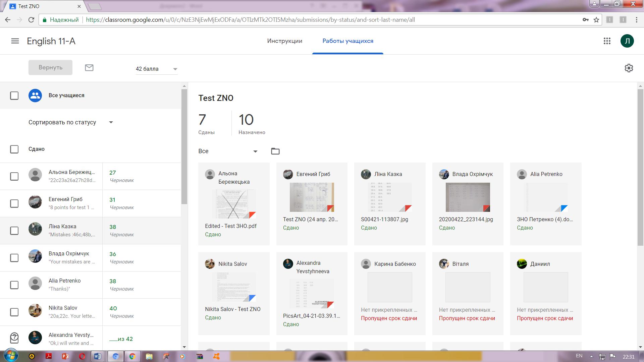The width and height of the screenshot is (644, 362).
Task: Open Windows Explorer from taskbar
Action: (x=149, y=356)
